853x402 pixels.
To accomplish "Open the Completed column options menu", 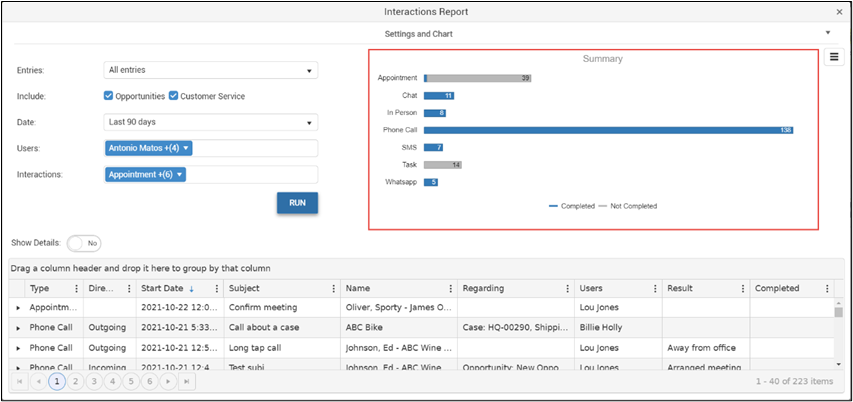I will pyautogui.click(x=827, y=288).
